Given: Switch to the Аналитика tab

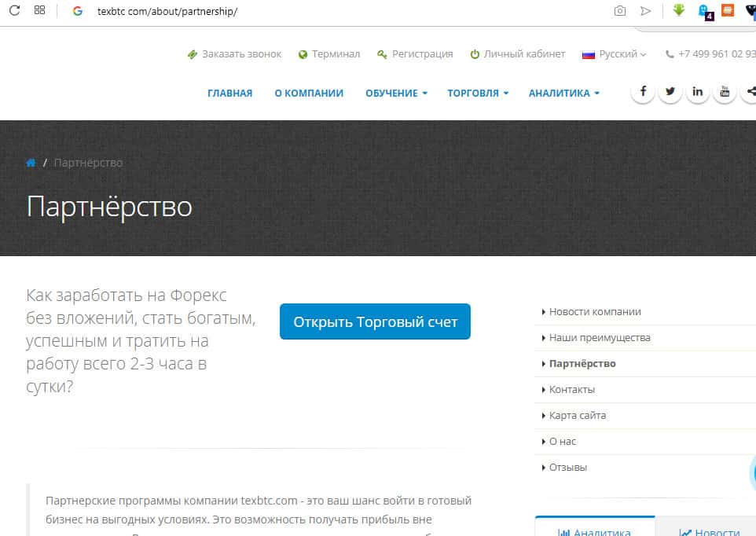Looking at the screenshot, I should pos(595,528).
